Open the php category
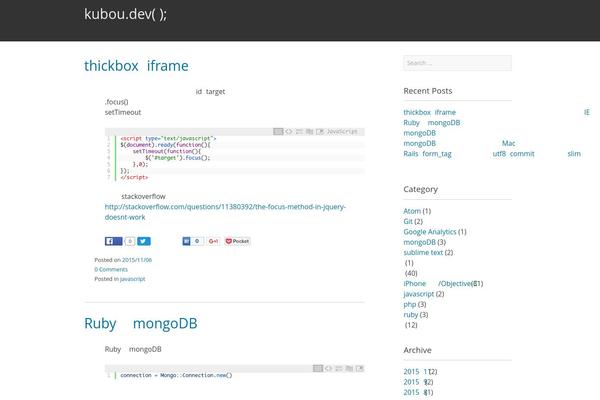600x400 pixels. tap(409, 304)
